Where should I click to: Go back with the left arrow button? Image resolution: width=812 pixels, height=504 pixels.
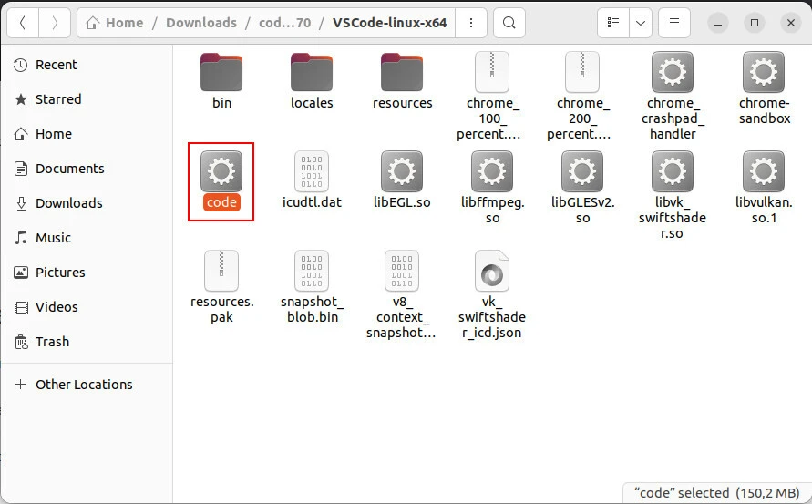[23, 23]
